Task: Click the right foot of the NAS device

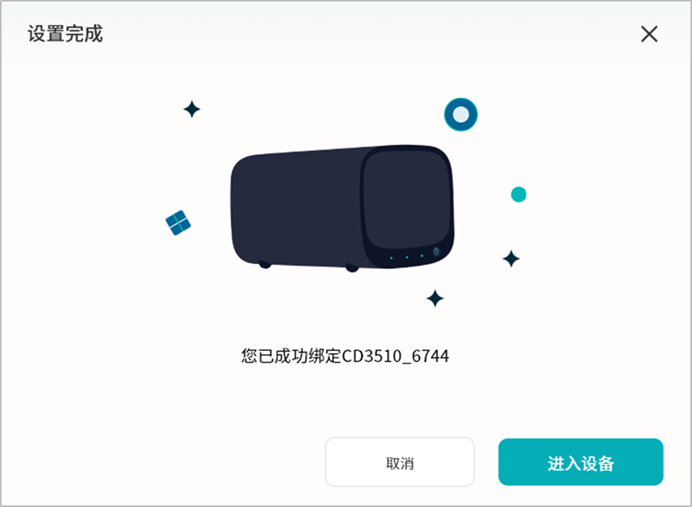Action: pos(352,268)
